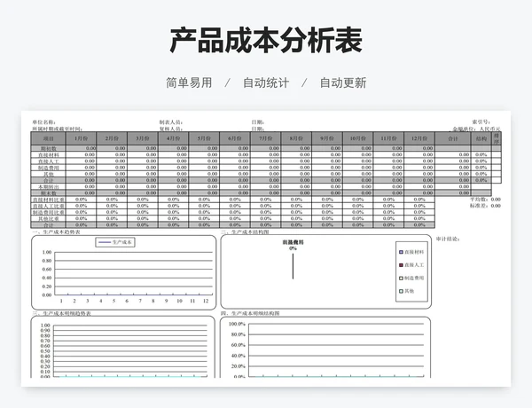
Task: Select the 4月份 column header
Action: coord(174,138)
